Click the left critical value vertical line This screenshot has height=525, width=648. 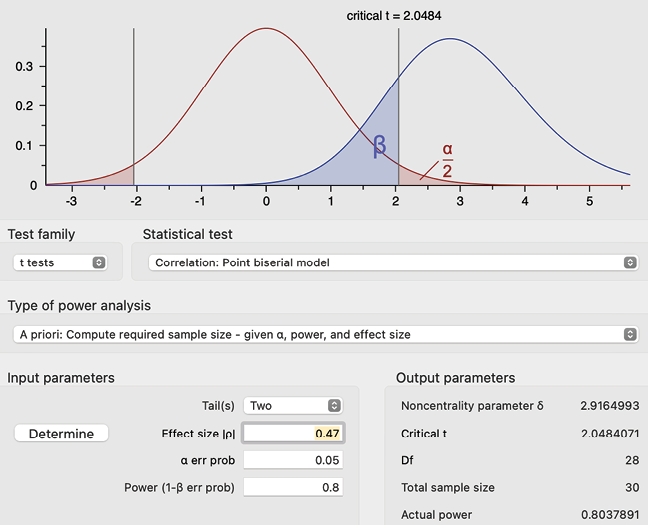coord(134,100)
